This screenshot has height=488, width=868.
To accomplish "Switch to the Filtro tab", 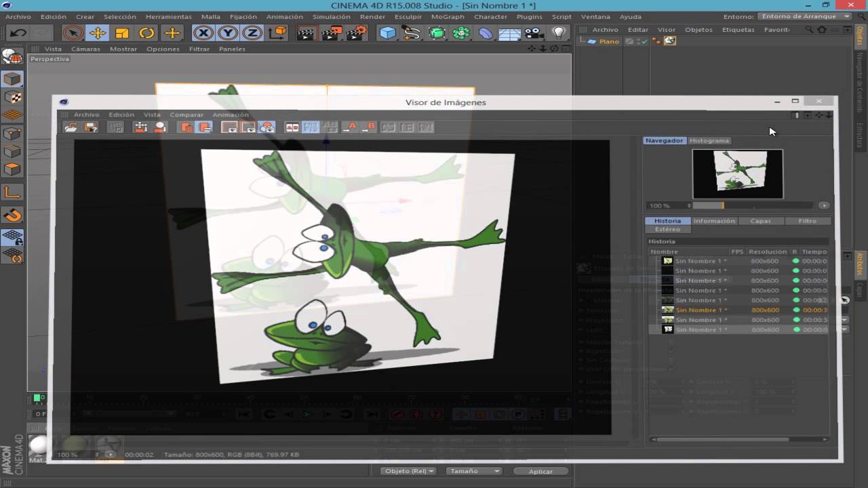I will [x=807, y=221].
